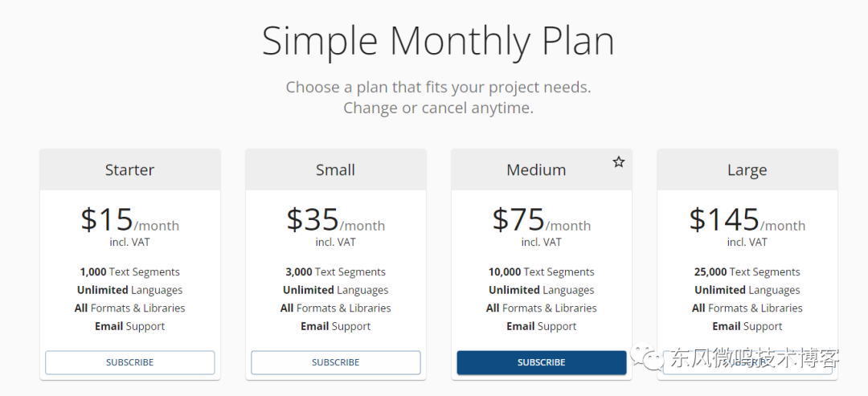
Task: Click the $15/month price
Action: (x=129, y=220)
